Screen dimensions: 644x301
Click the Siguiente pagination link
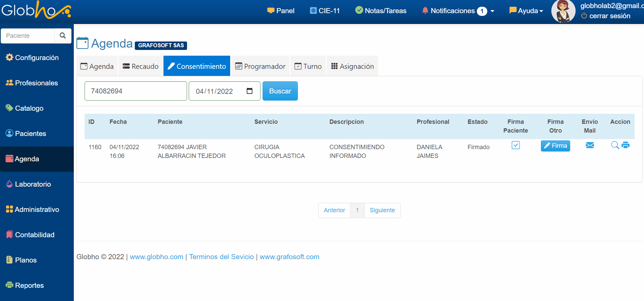382,210
